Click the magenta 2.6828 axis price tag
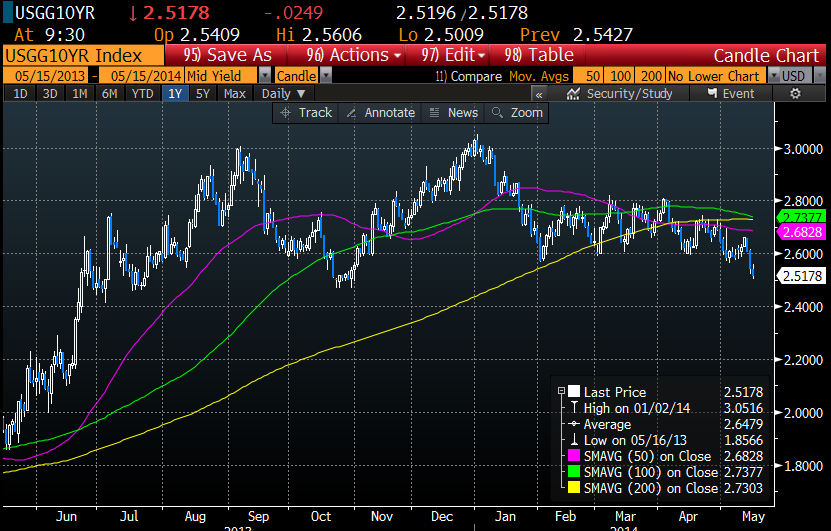 (801, 232)
